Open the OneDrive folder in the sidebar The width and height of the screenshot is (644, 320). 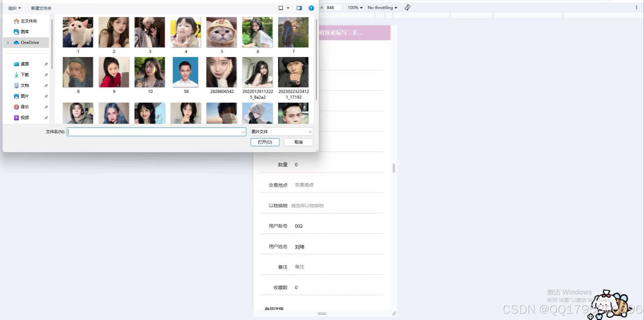(x=30, y=42)
